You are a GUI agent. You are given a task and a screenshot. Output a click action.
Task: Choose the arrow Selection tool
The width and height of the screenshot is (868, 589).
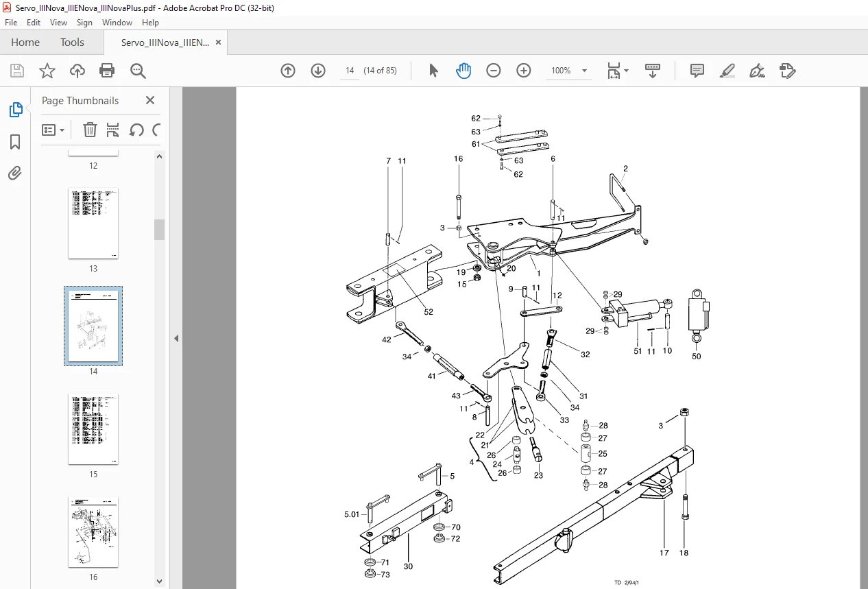(433, 71)
